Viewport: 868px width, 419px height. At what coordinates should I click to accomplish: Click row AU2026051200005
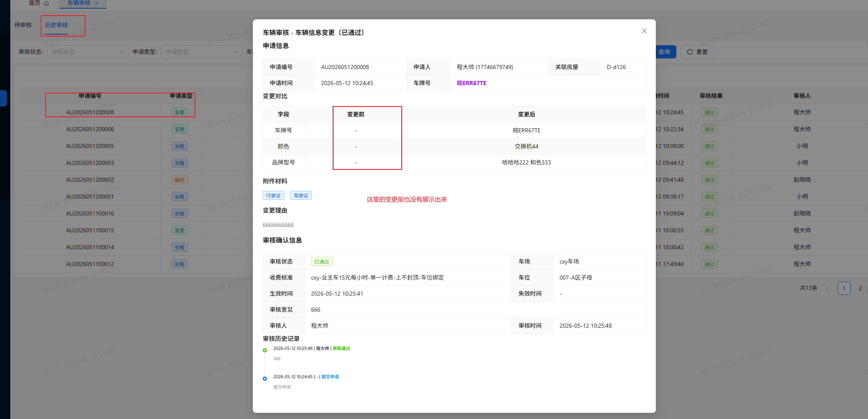[x=90, y=146]
